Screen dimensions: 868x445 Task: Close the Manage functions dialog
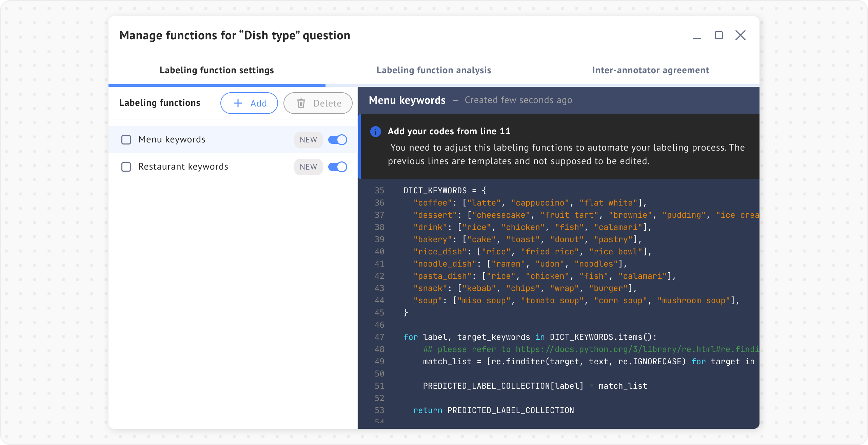tap(740, 35)
